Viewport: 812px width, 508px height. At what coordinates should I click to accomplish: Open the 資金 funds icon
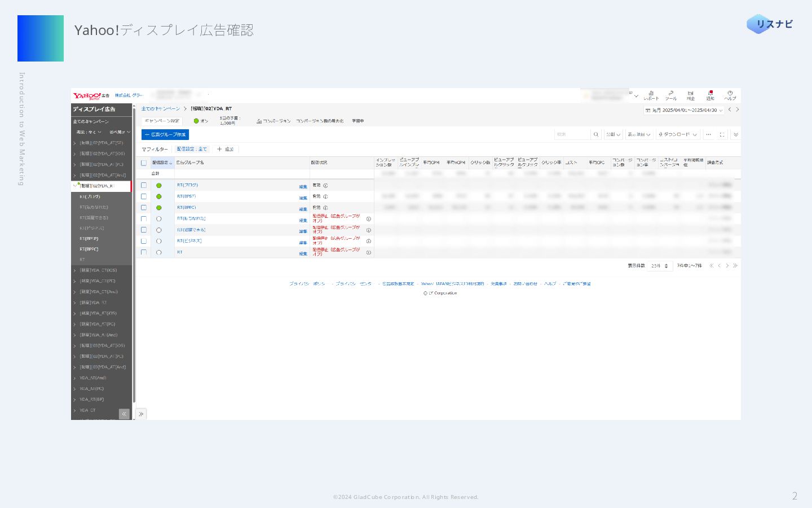pos(691,95)
